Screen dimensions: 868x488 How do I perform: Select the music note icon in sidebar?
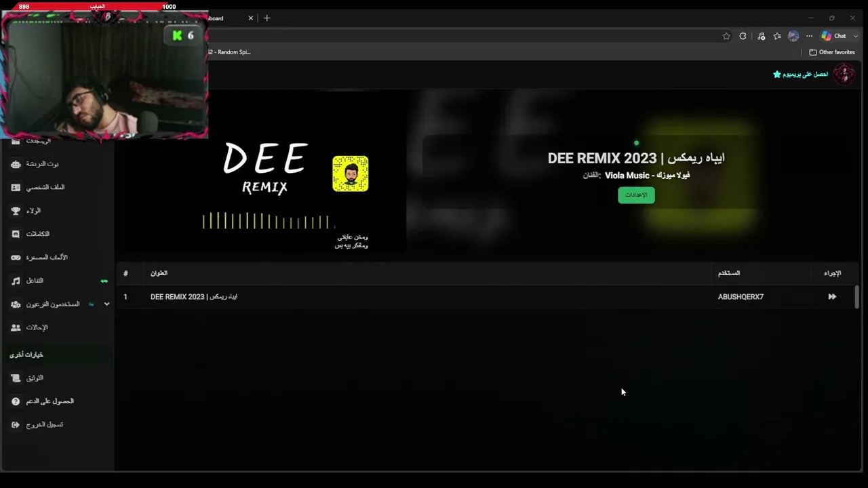(x=16, y=281)
